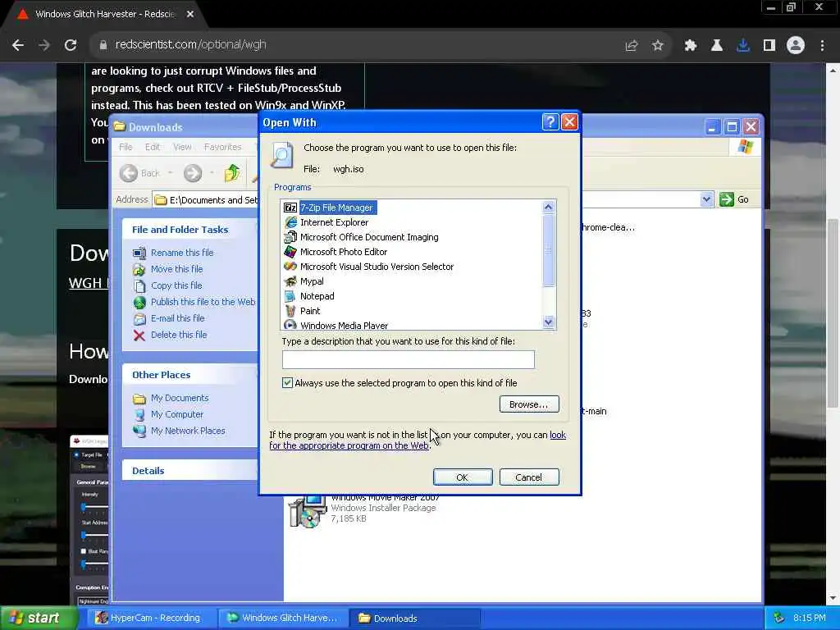Image resolution: width=840 pixels, height=630 pixels.
Task: Open the Windows Start button
Action: (39, 618)
